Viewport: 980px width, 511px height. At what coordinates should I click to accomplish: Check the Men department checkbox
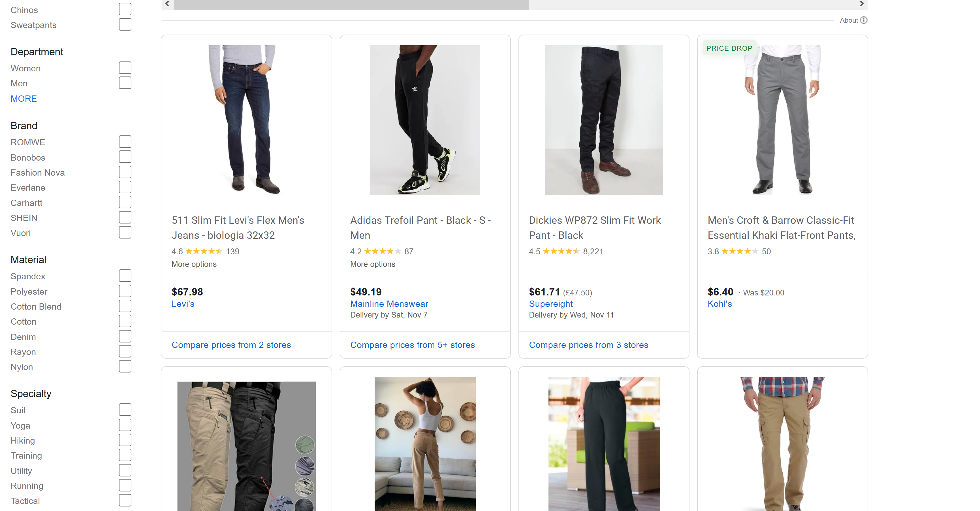pyautogui.click(x=125, y=83)
